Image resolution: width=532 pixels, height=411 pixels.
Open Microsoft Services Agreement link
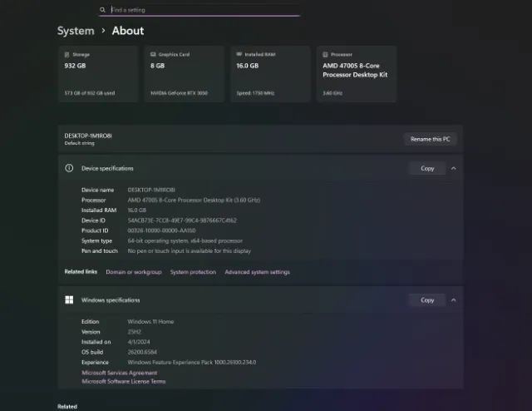[x=120, y=373]
